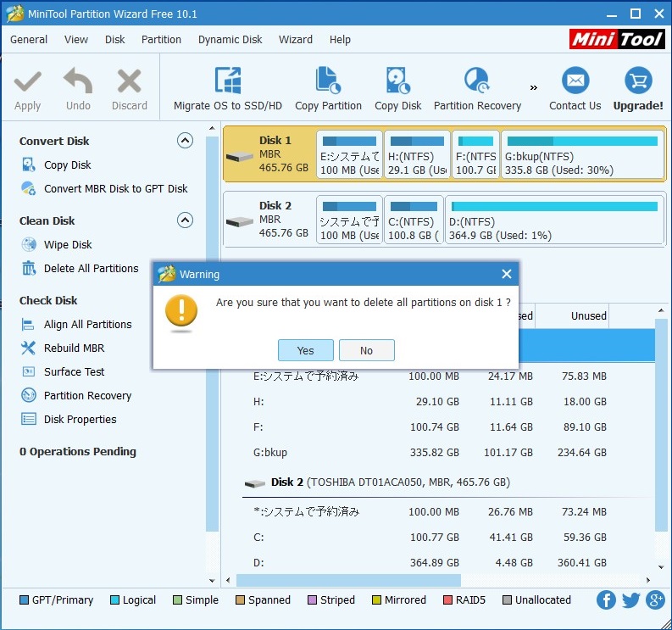
Task: Open the Copy Partition toolbar tool
Action: pos(328,89)
